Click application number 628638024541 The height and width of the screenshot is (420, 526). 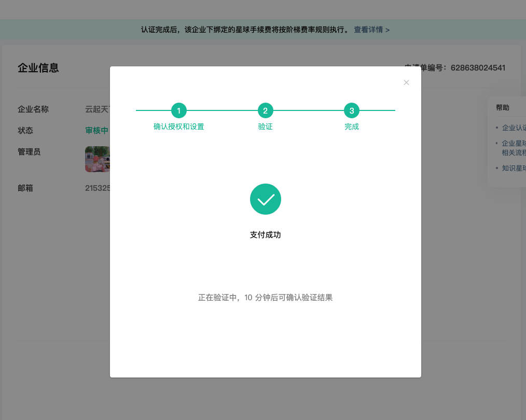478,68
